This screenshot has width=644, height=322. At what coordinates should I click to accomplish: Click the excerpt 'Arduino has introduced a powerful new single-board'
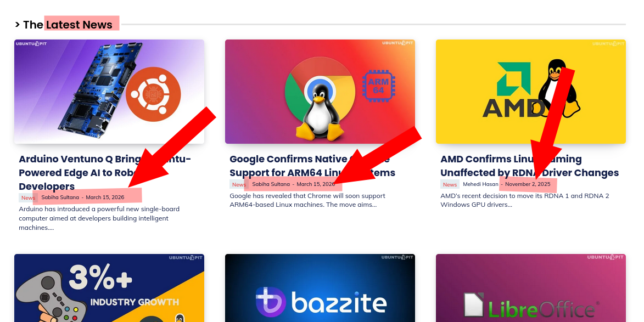pos(99,218)
